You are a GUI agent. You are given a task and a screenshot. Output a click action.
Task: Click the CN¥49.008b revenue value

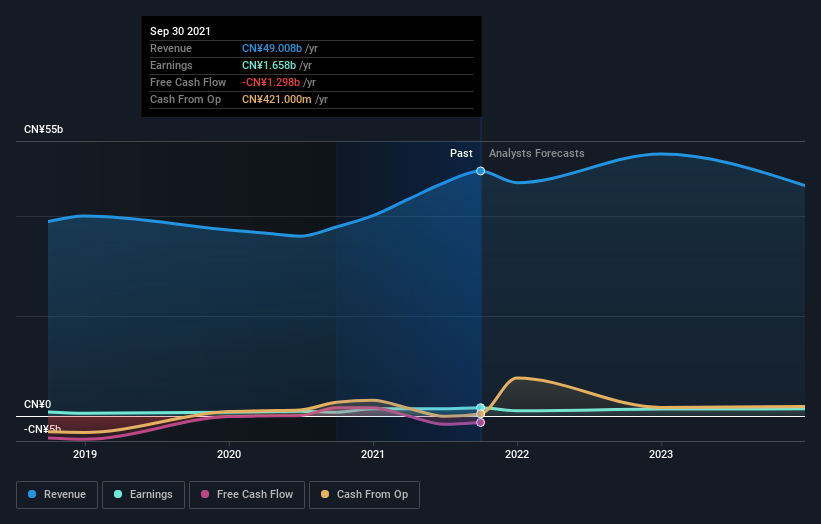click(x=272, y=48)
